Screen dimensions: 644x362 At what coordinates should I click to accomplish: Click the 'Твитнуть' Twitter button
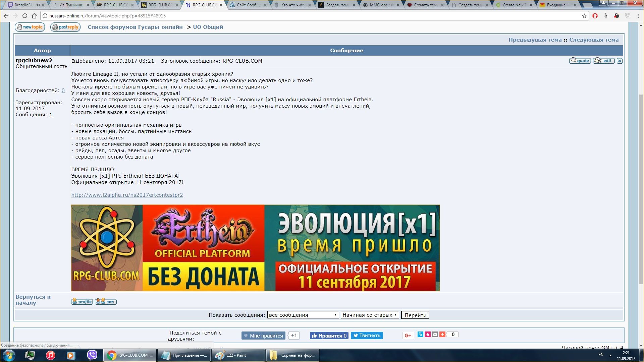pos(367,336)
